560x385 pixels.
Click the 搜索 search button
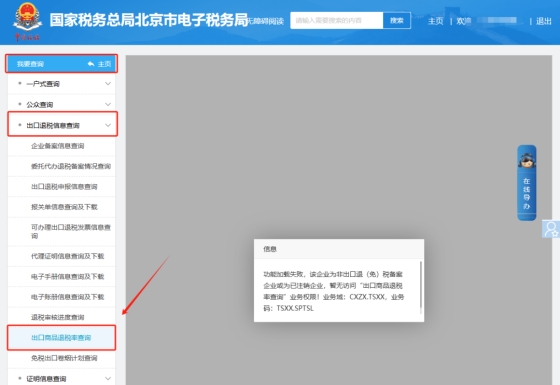[x=397, y=20]
